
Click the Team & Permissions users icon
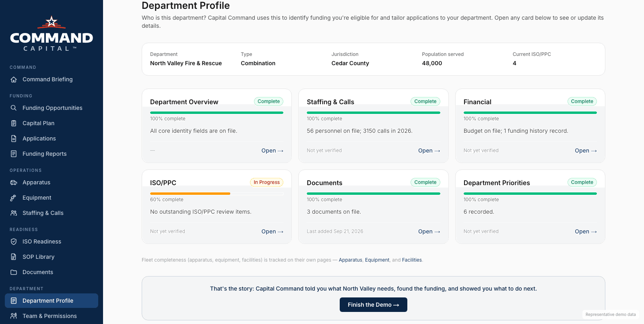click(x=14, y=316)
